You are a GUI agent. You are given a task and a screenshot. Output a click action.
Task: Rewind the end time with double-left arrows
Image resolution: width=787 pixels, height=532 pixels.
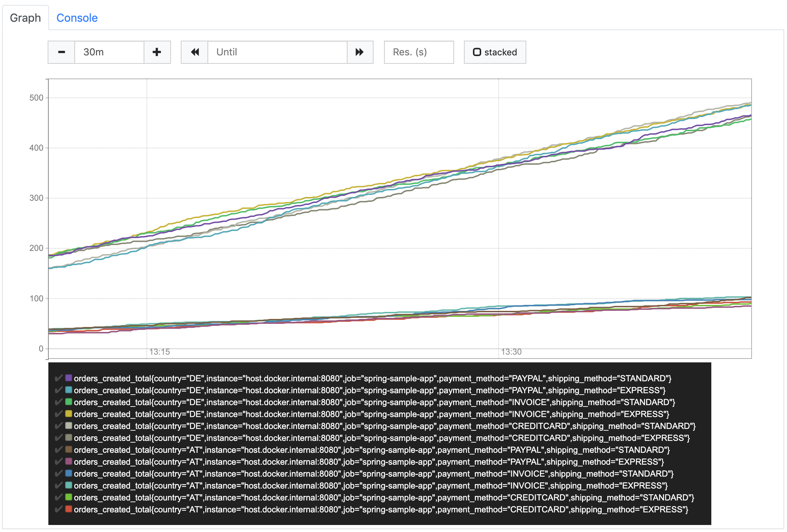point(195,52)
